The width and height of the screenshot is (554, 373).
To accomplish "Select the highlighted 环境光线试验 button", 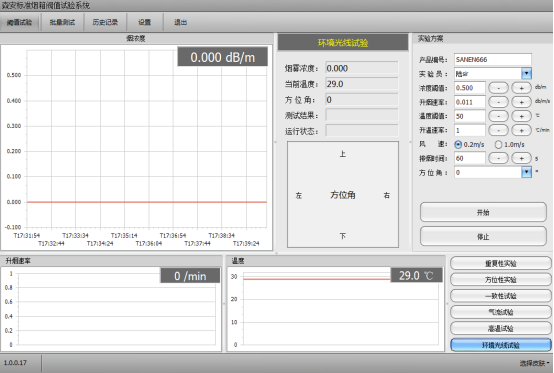I will click(501, 345).
